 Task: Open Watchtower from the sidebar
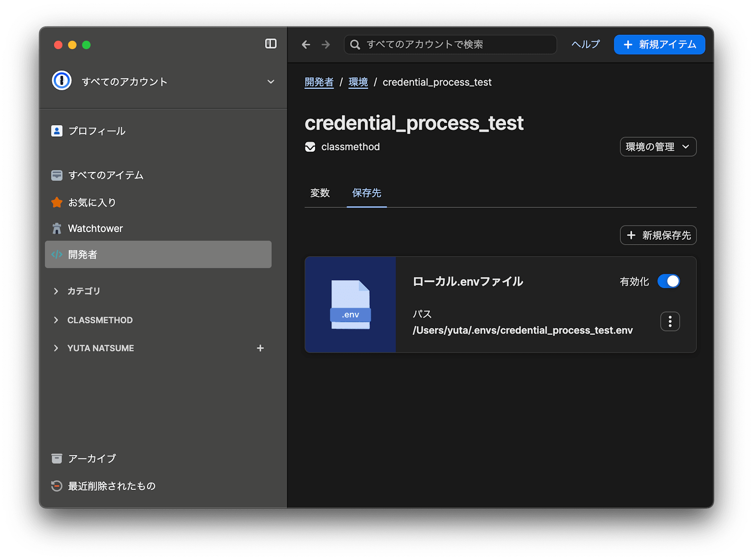[x=95, y=229]
